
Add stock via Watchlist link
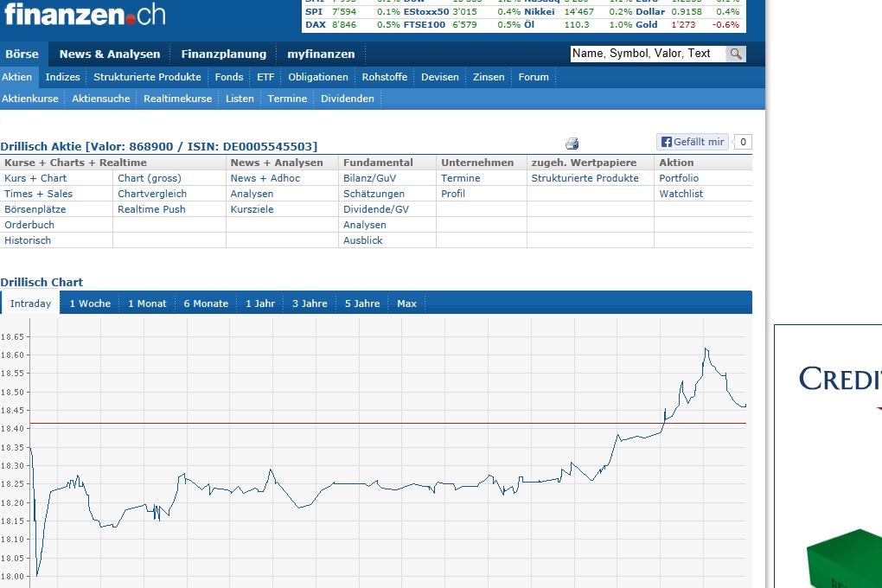click(x=681, y=194)
